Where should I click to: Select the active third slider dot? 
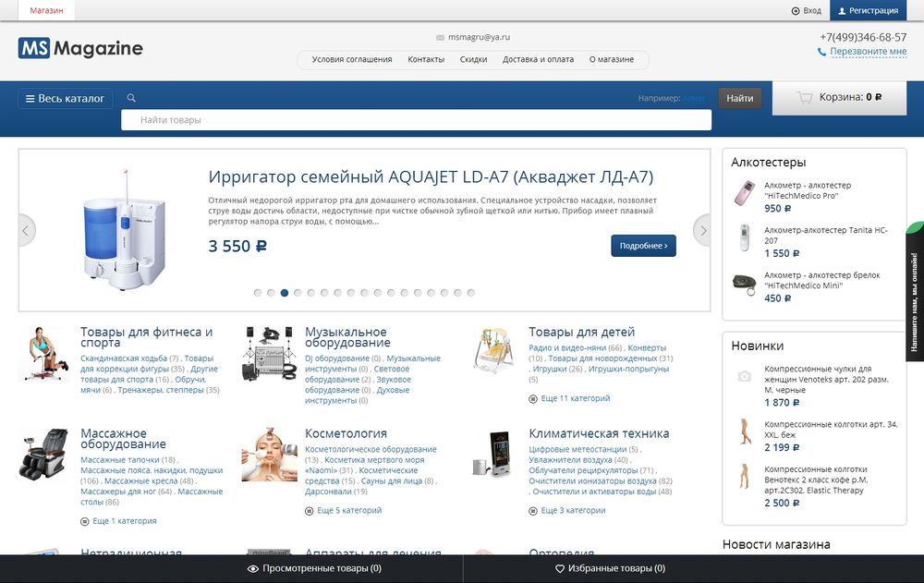[285, 292]
